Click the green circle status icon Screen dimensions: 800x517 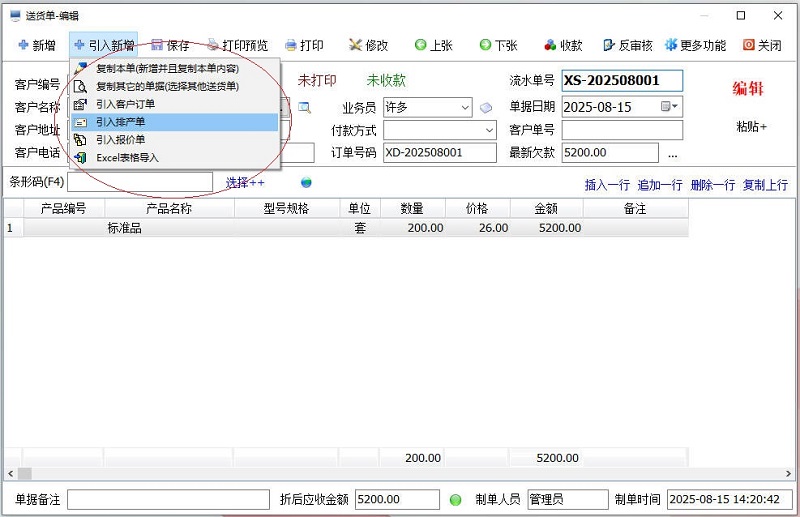455,500
